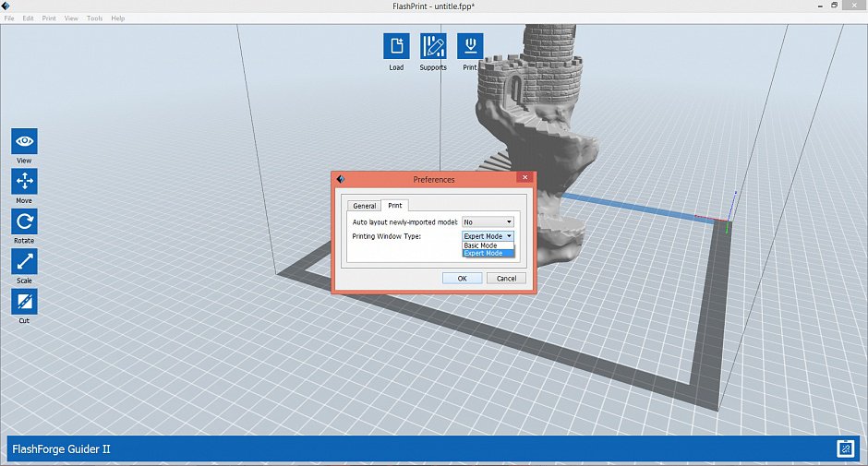Image resolution: width=868 pixels, height=466 pixels.
Task: Confirm preferences with OK button
Action: [x=461, y=278]
